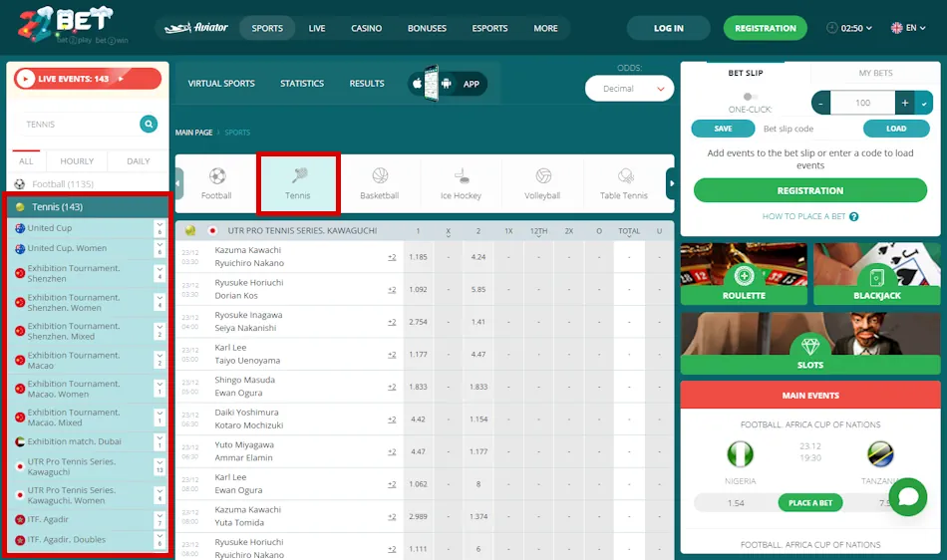Viewport: 947px width, 560px height.
Task: Open the Results link
Action: point(367,84)
